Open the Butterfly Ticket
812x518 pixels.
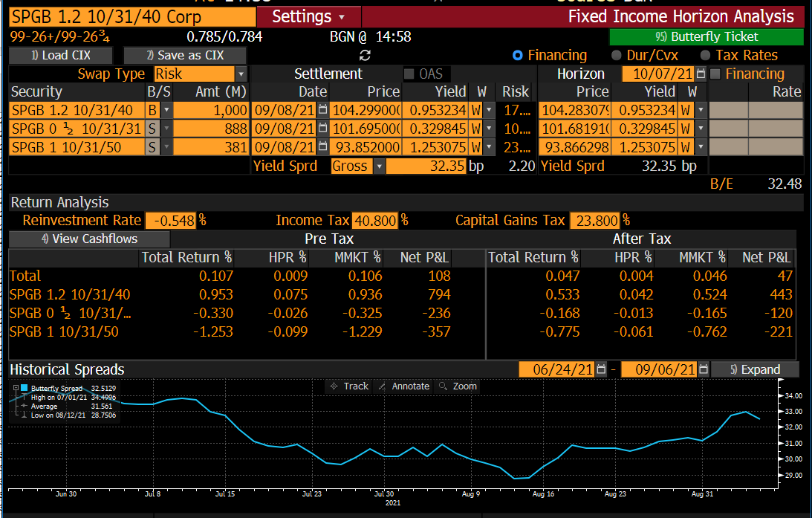pyautogui.click(x=707, y=36)
